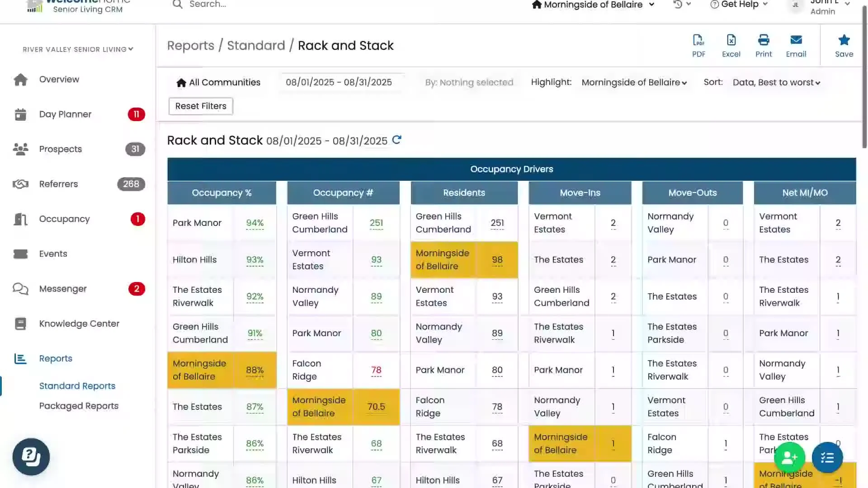Screen dimensions: 868x488
Task: Open the recent history dropdown
Action: click(x=682, y=5)
